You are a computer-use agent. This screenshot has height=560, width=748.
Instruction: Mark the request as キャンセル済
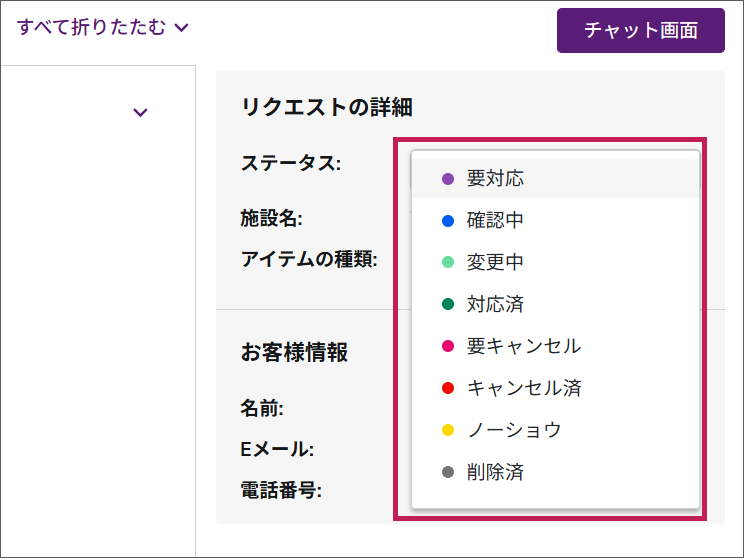tap(524, 388)
